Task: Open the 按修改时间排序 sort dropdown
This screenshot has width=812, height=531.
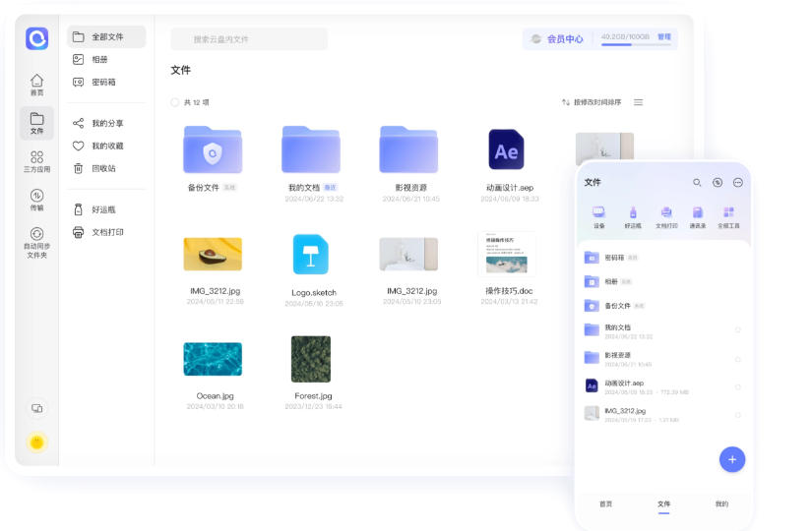Action: pyautogui.click(x=592, y=102)
